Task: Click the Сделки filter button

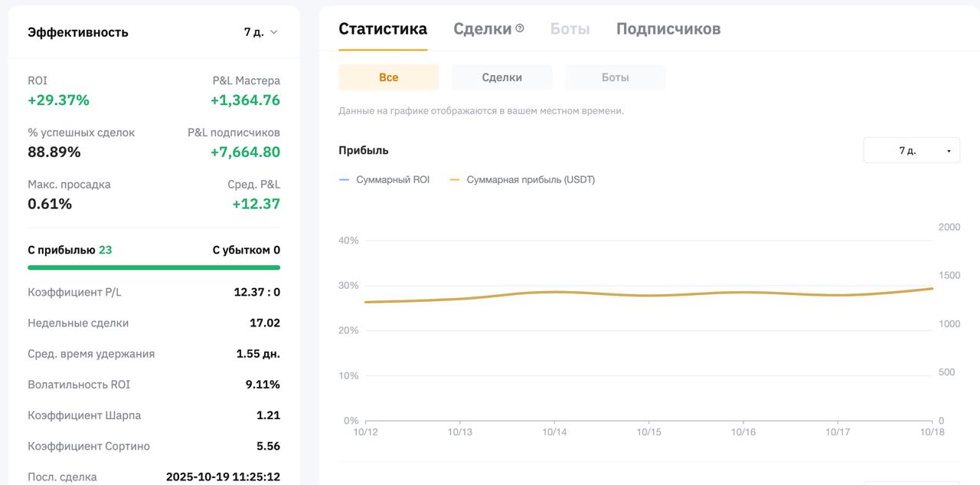Action: [501, 77]
